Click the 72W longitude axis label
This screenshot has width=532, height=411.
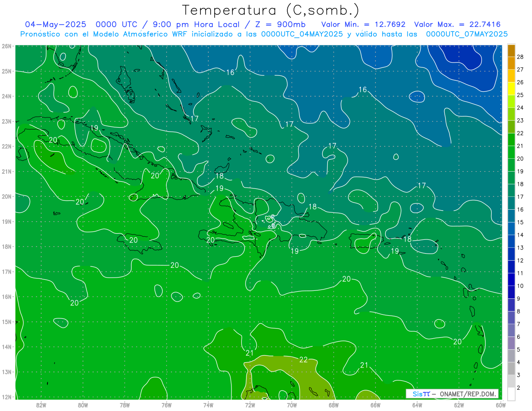(250, 405)
